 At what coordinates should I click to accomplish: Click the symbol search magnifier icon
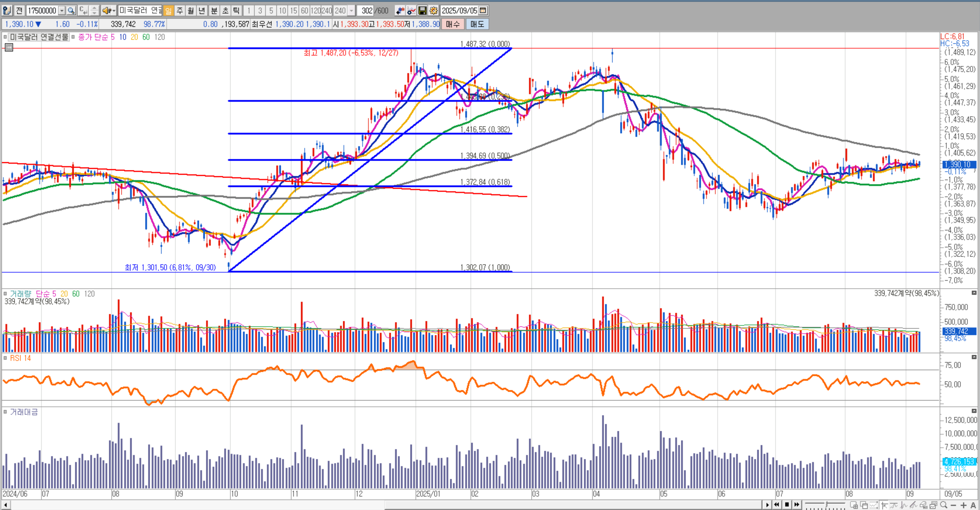tap(71, 11)
